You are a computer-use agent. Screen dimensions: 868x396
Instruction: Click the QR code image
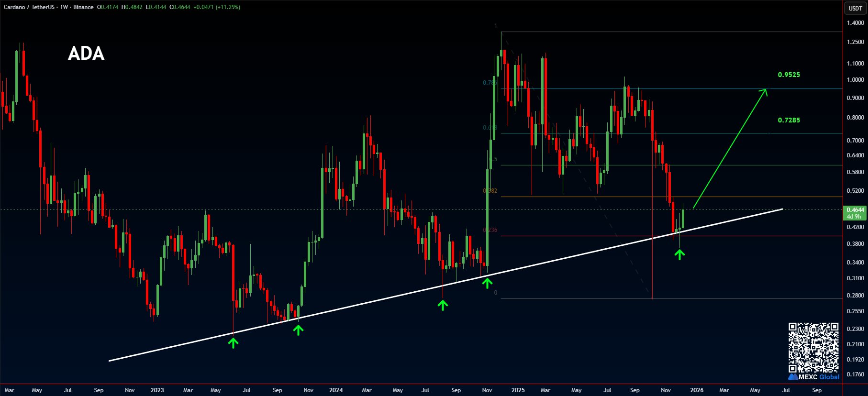813,347
